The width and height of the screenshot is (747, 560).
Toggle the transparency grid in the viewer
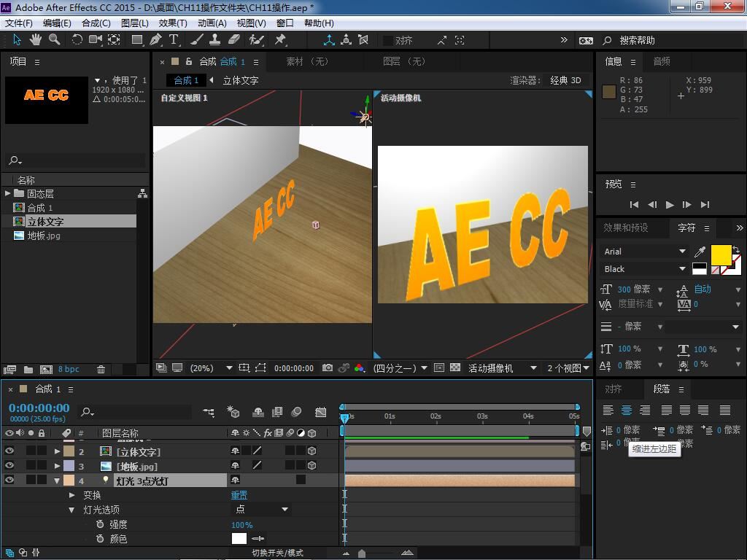point(455,368)
